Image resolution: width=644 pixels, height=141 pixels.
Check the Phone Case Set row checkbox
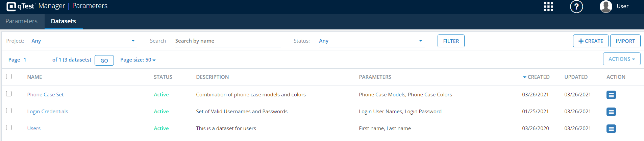(9, 94)
